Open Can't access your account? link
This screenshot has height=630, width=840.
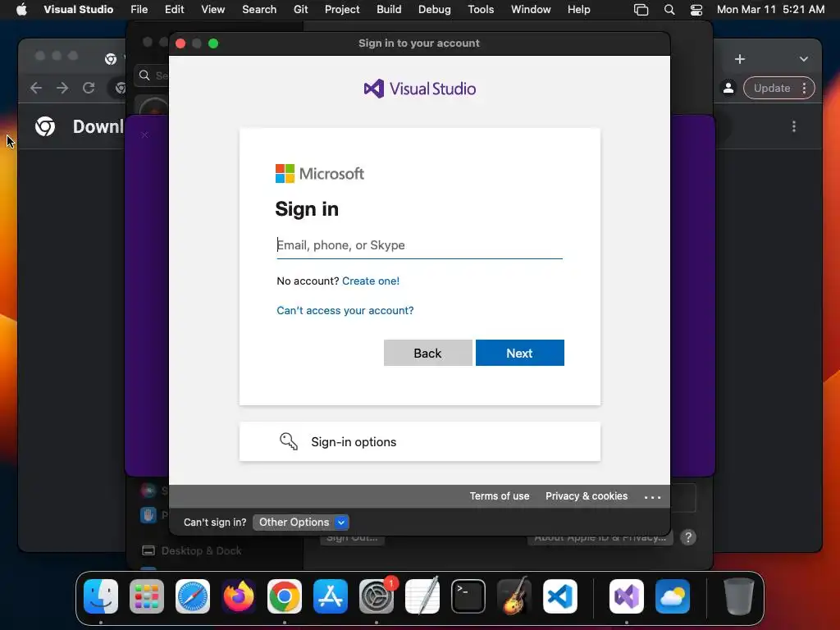[x=345, y=310]
